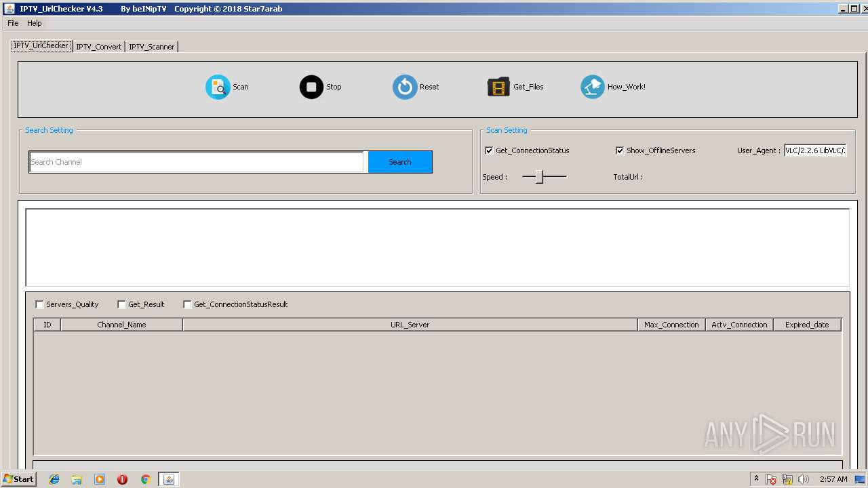Show hidden system tray icons arrow

pos(756,479)
